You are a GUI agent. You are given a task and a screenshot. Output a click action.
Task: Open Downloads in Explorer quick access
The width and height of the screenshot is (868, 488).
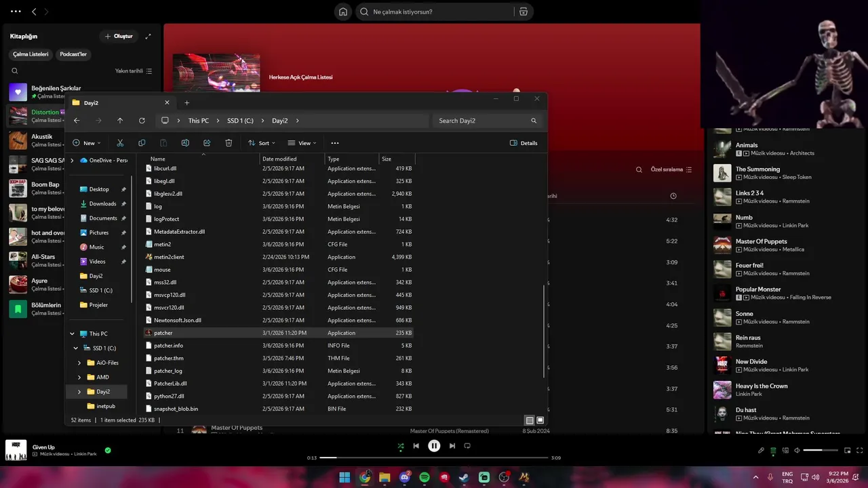point(103,203)
